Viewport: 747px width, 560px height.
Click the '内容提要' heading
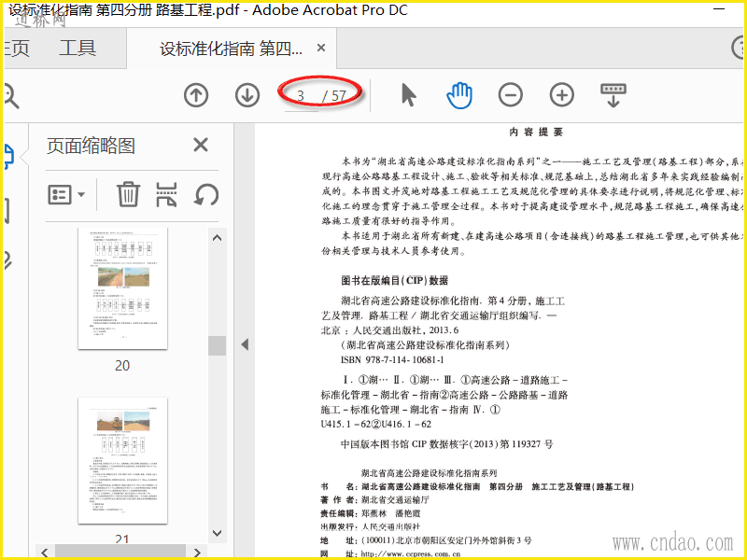[536, 132]
